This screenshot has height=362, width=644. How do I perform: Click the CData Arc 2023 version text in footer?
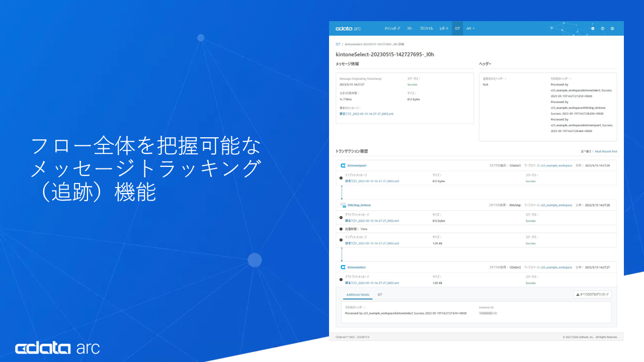click(352, 337)
